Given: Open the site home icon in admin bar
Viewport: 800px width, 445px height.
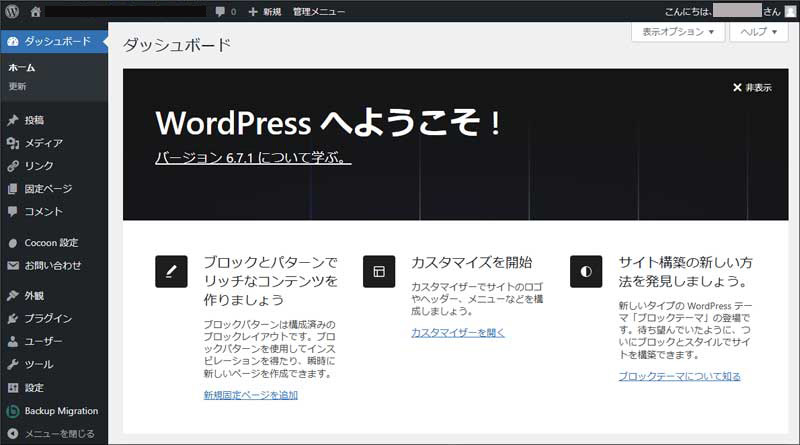Looking at the screenshot, I should (36, 11).
